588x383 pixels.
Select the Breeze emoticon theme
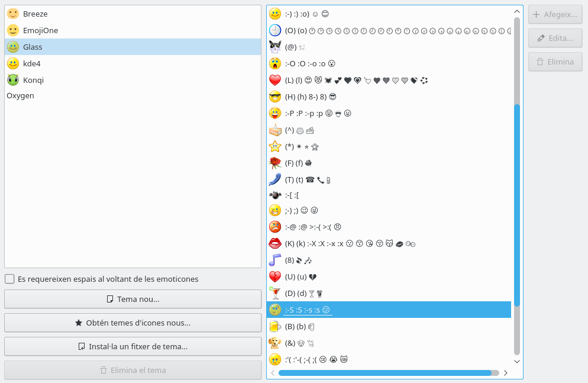click(x=35, y=14)
